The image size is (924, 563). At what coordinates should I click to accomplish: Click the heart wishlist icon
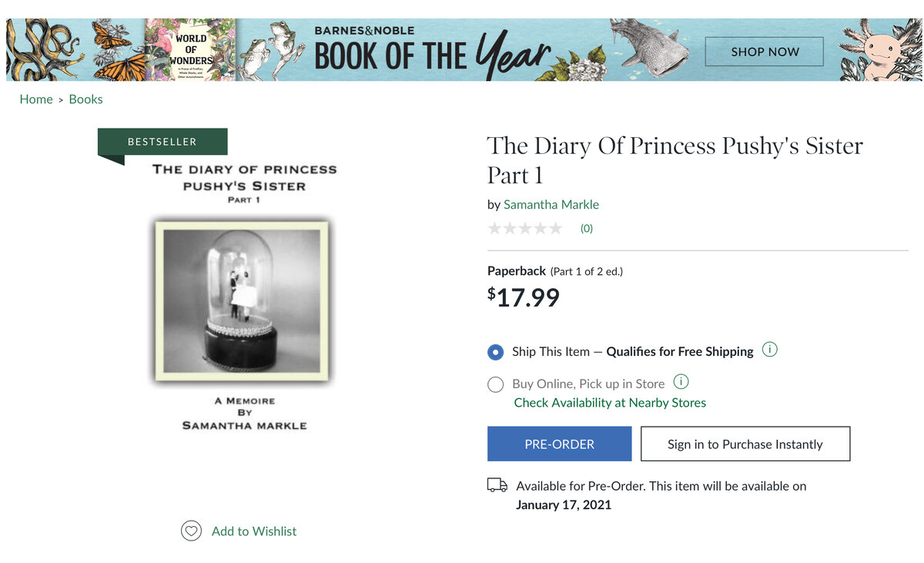pyautogui.click(x=191, y=531)
